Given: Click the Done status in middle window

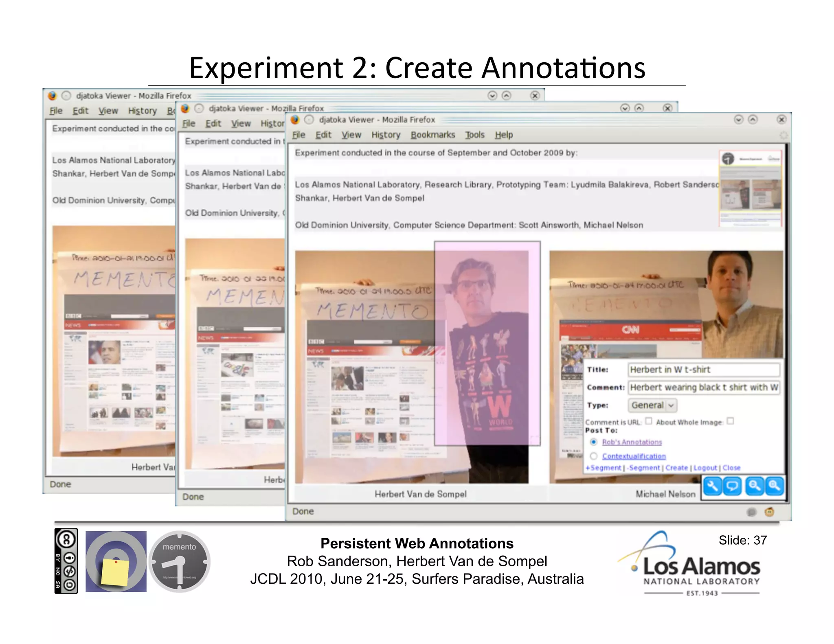Looking at the screenshot, I should click(193, 497).
